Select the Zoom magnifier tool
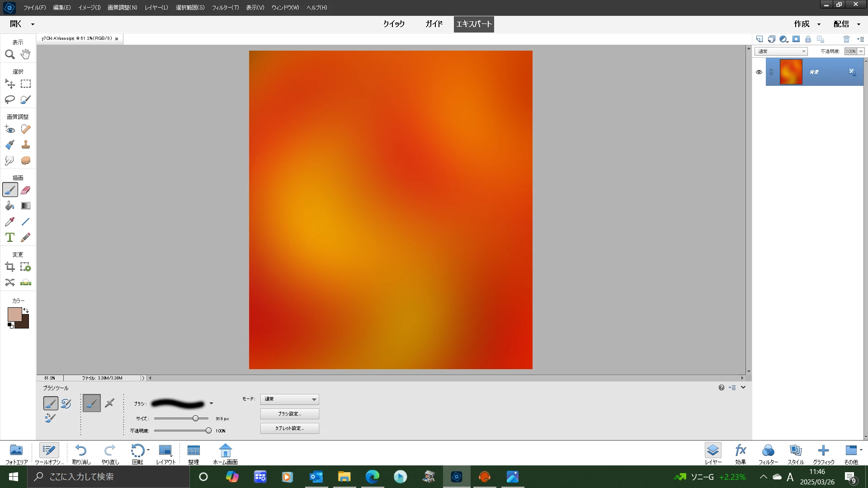This screenshot has width=868, height=488. point(9,55)
